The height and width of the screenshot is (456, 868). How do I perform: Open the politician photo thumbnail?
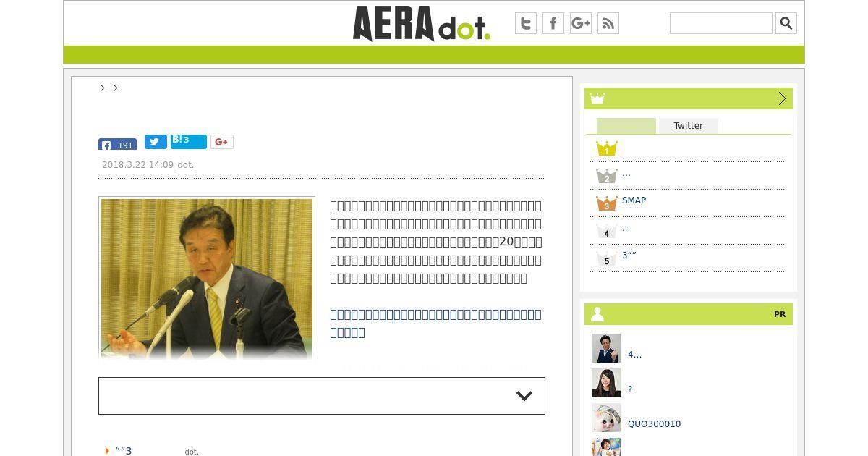pyautogui.click(x=207, y=278)
